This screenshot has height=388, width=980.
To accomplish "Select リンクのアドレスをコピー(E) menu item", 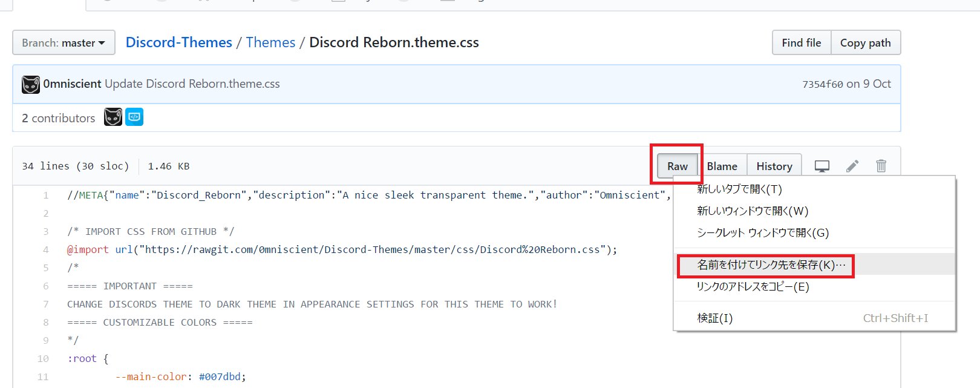I will pos(814,287).
